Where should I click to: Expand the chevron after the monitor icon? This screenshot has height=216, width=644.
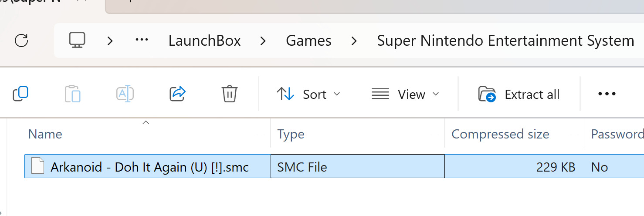click(110, 41)
